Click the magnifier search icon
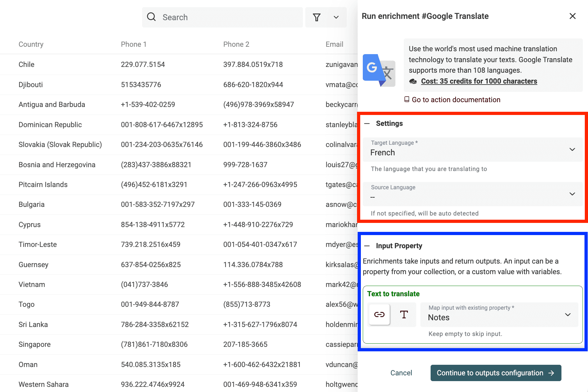Image resolution: width=588 pixels, height=392 pixels. point(151,17)
